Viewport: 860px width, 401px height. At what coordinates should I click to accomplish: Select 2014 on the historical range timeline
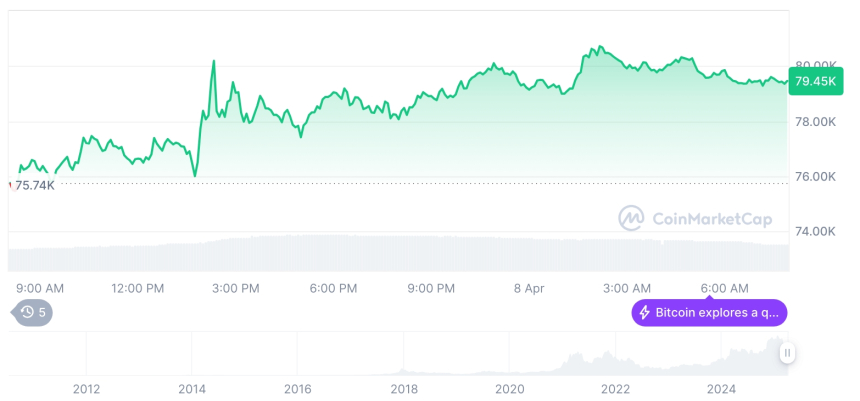click(x=191, y=389)
